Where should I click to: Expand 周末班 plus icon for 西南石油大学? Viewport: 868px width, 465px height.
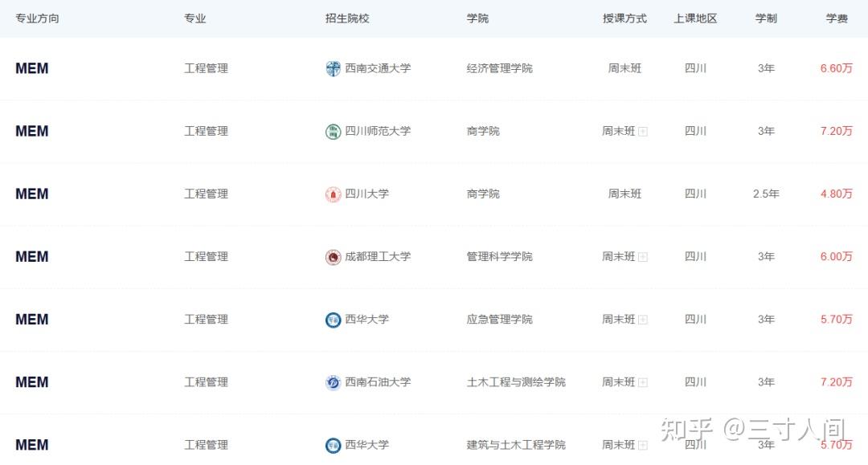643,382
